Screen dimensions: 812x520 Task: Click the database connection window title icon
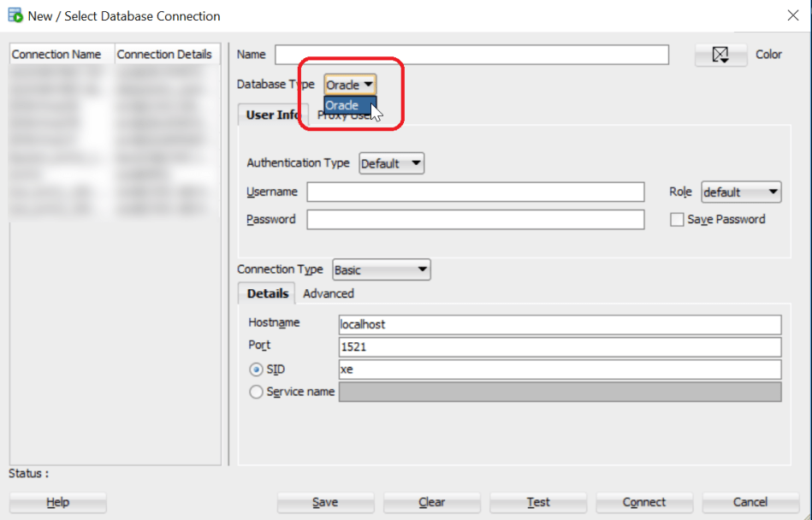pos(15,15)
